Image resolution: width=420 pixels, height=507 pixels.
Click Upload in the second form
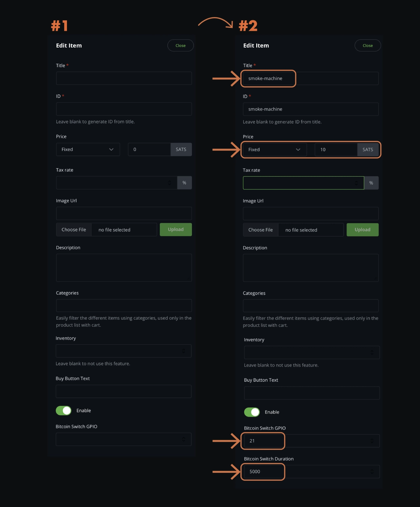362,229
